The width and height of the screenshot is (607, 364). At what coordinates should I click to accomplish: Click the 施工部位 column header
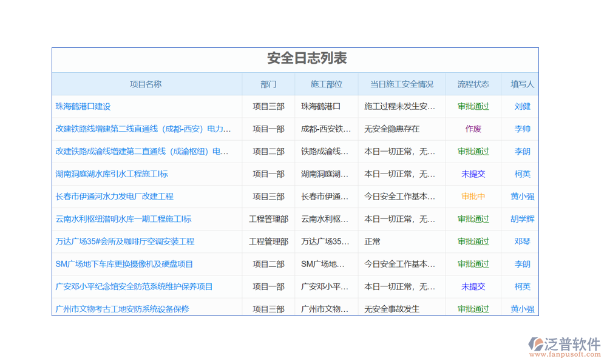point(327,84)
